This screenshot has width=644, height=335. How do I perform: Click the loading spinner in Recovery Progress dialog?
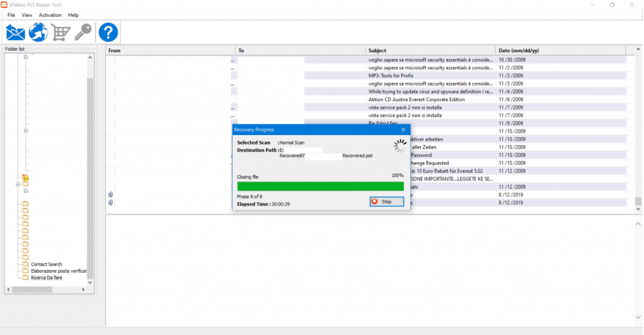400,146
